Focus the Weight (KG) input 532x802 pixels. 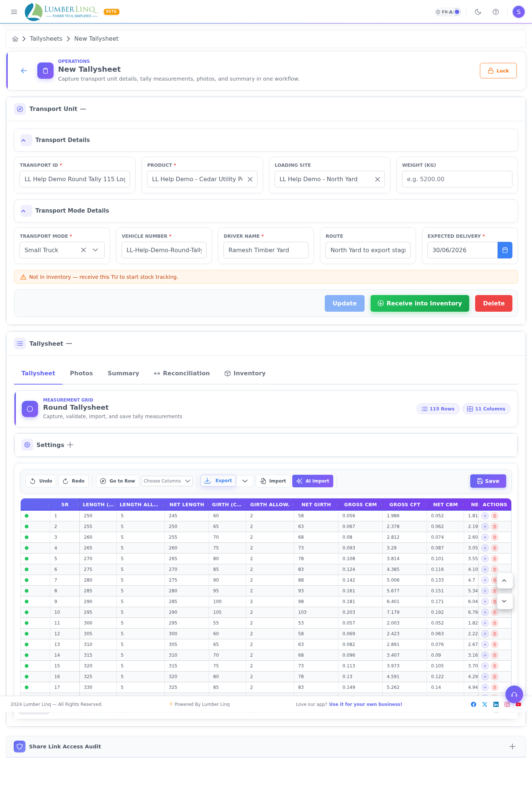[457, 179]
